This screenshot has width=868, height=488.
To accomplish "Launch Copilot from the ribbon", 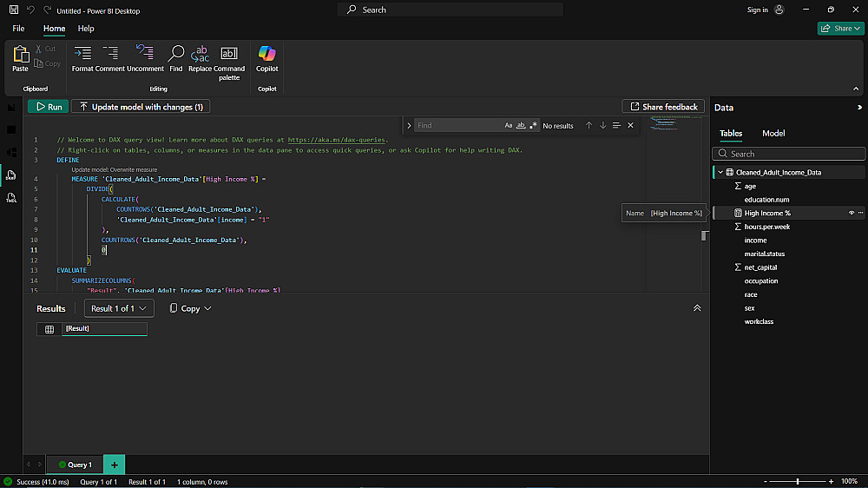I will (267, 55).
